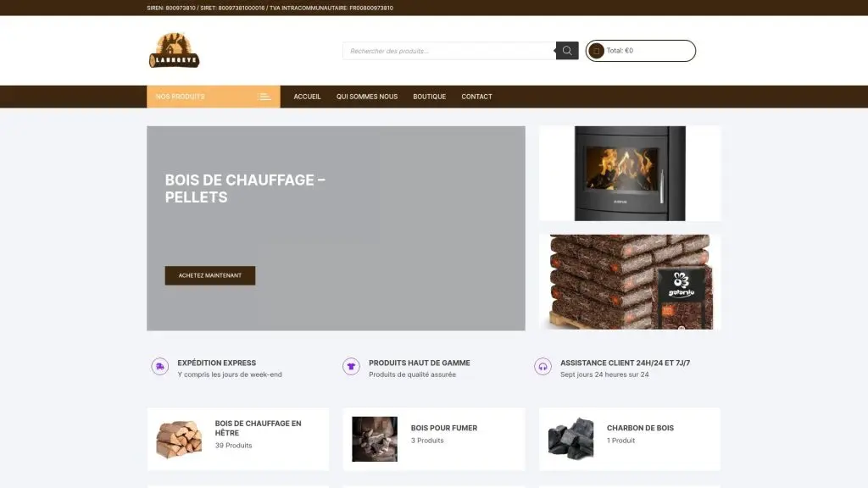Click the customer support headset icon
Screen dimensions: 868x488
pos(542,367)
